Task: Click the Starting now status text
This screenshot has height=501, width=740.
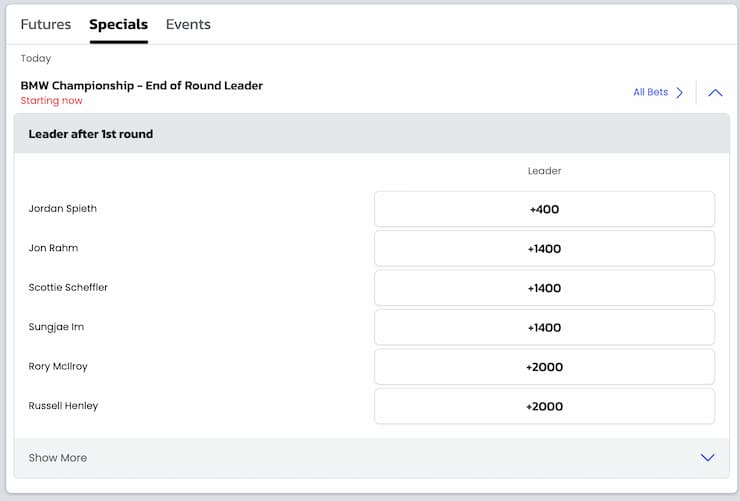Action: [51, 100]
